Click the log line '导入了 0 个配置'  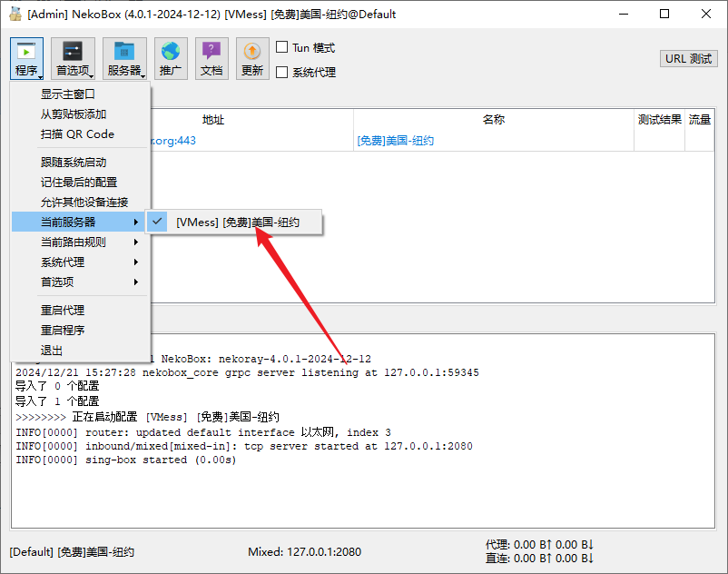(x=57, y=386)
